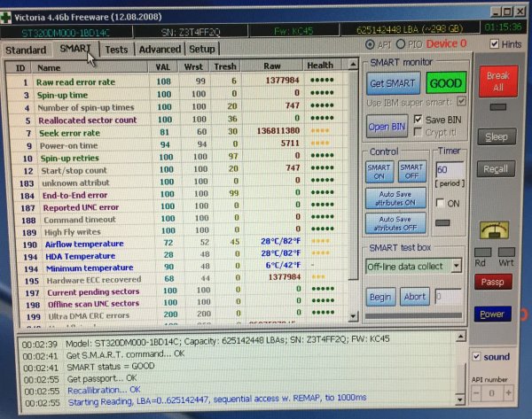Click the Device 0 label
Screen dimensions: 532x419
[x=446, y=43]
